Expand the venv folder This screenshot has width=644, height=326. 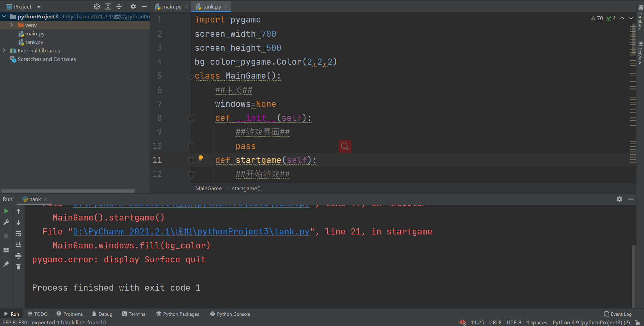12,25
